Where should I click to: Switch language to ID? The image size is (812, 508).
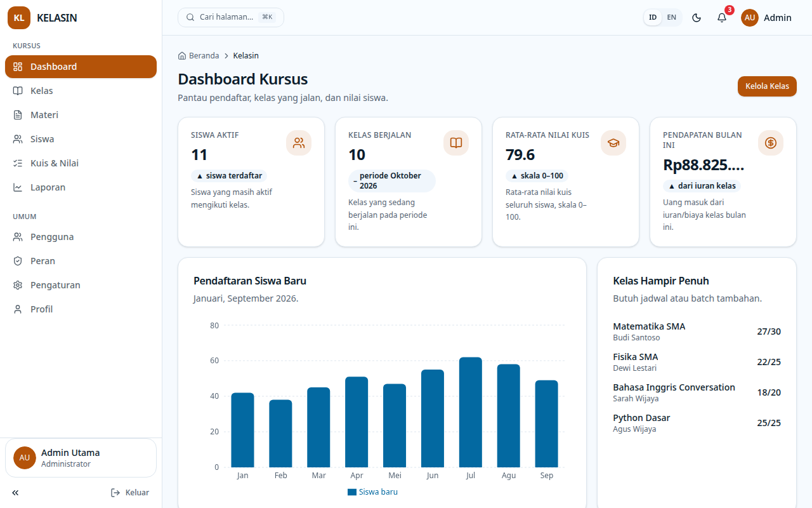tap(653, 18)
